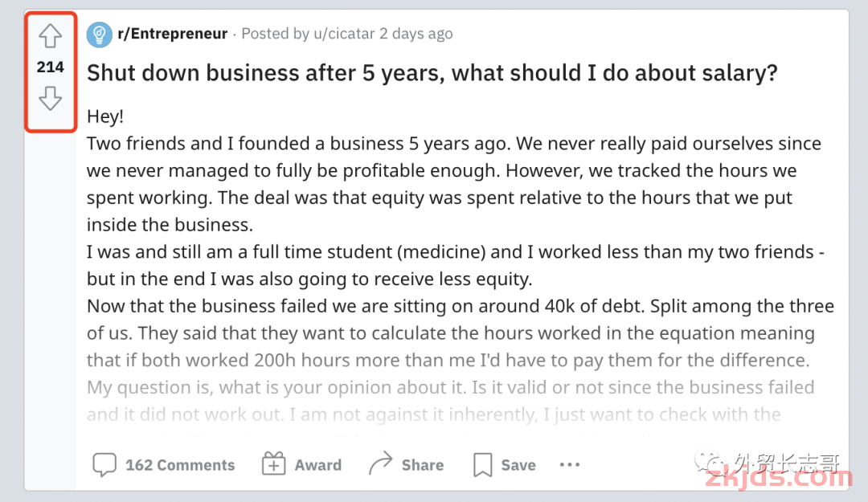Click the bookmark Save icon
Screen dimensions: 868x502
pyautogui.click(x=483, y=465)
